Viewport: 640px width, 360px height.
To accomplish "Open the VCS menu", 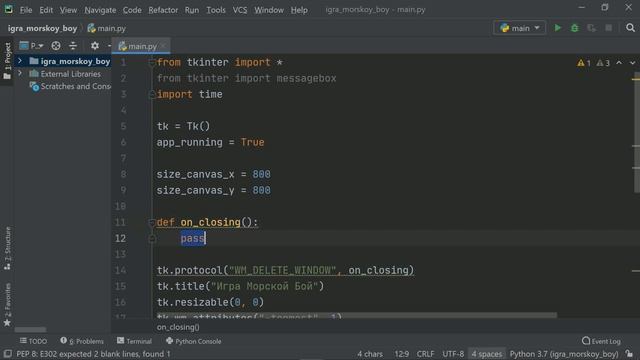I will pyautogui.click(x=240, y=10).
